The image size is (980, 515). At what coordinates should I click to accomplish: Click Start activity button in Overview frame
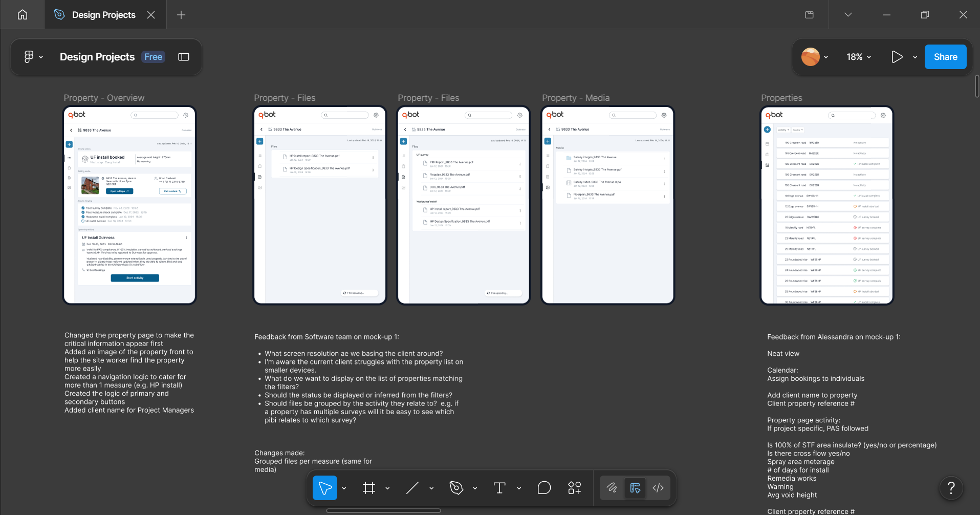(x=135, y=278)
